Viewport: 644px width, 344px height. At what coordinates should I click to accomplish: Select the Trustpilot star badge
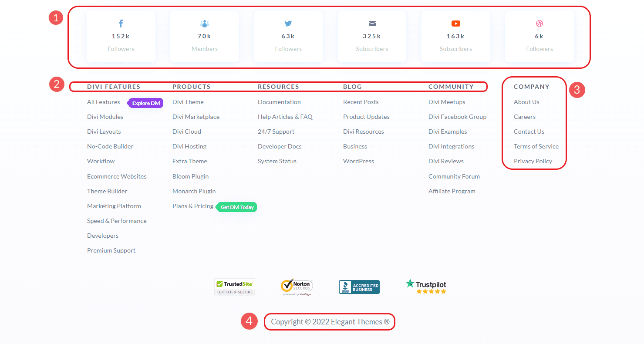(425, 287)
